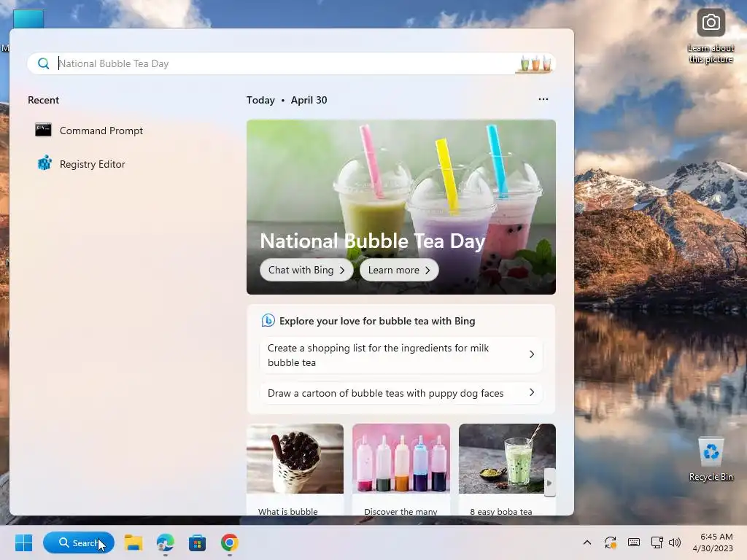
Task: Click the volume speaker tray icon
Action: tap(675, 542)
